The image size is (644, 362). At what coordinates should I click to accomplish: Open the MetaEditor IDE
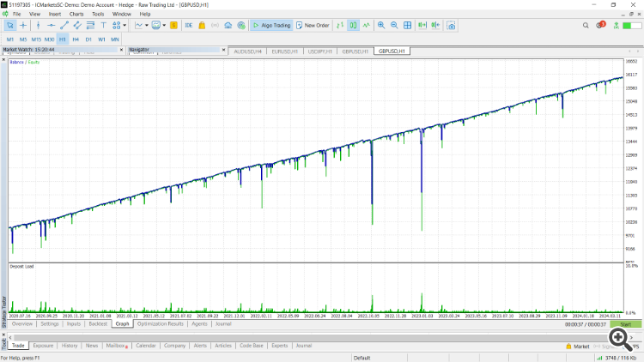coord(188,26)
